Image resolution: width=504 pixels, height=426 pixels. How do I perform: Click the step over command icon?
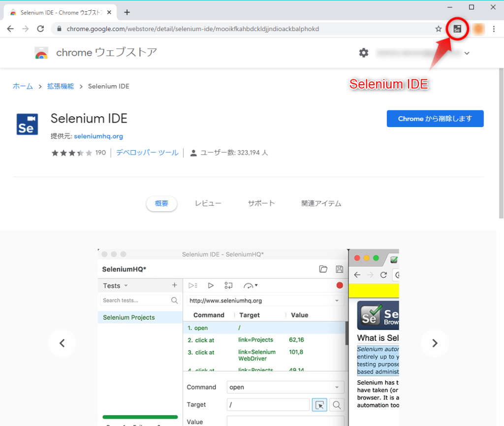pyautogui.click(x=228, y=286)
